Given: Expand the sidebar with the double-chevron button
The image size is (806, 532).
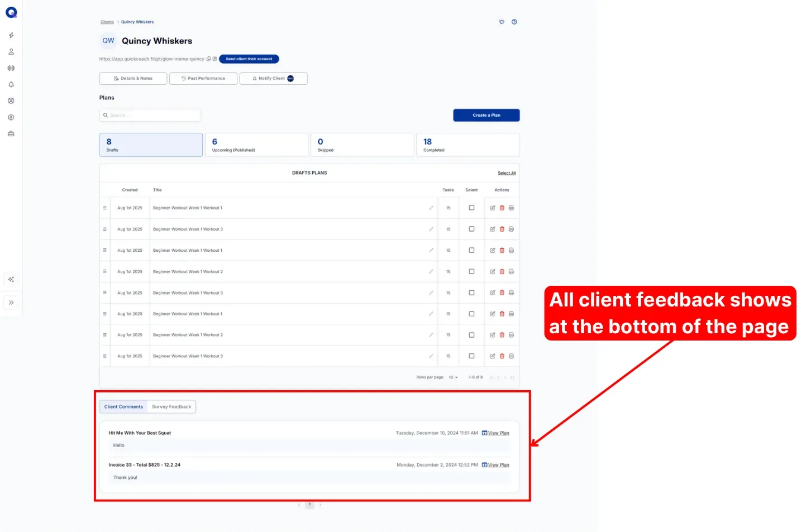Looking at the screenshot, I should pos(11,303).
